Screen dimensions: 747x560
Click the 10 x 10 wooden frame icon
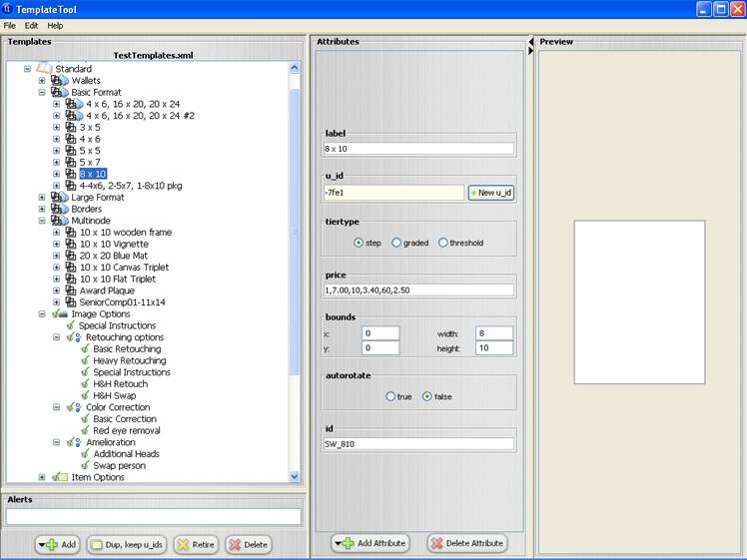pyautogui.click(x=71, y=232)
